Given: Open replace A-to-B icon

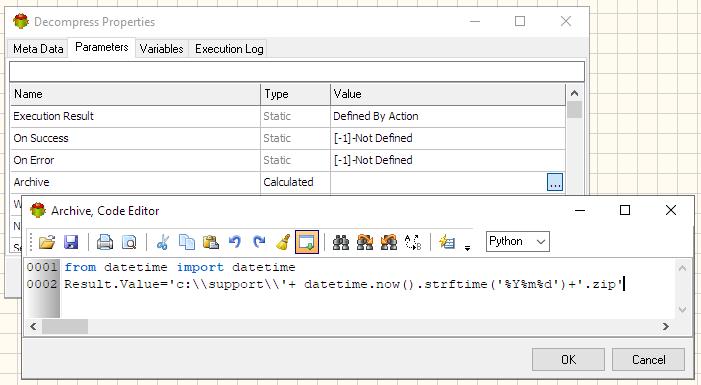Looking at the screenshot, I should [x=413, y=242].
